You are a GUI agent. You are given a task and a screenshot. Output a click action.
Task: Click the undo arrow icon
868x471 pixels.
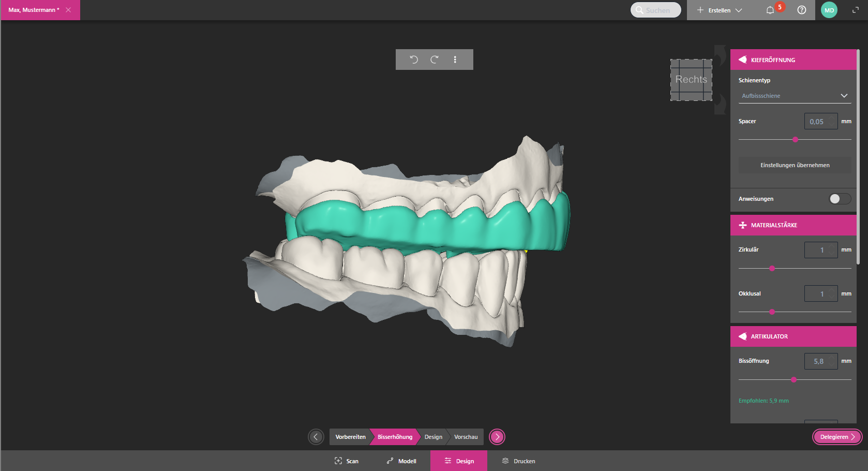(414, 60)
